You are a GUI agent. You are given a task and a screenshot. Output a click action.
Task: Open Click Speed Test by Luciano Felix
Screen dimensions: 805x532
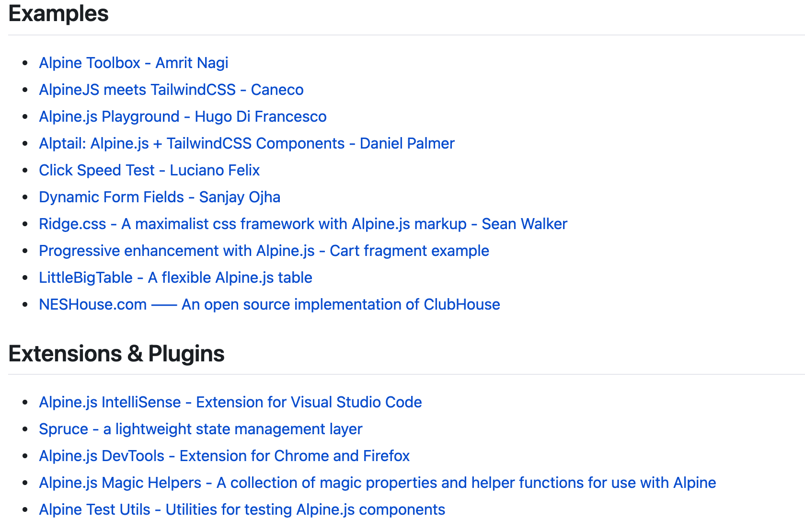pyautogui.click(x=149, y=170)
